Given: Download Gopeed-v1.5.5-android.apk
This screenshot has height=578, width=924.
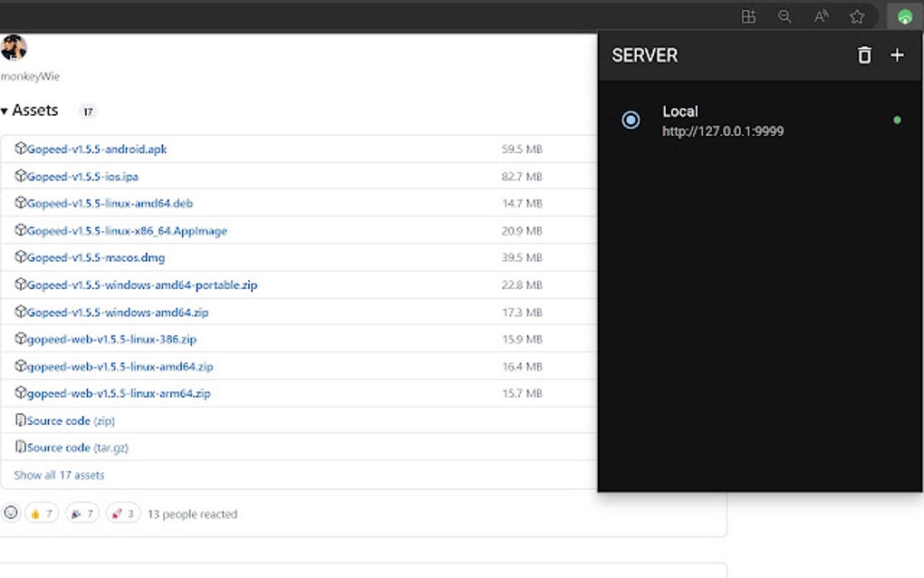Looking at the screenshot, I should [x=97, y=149].
